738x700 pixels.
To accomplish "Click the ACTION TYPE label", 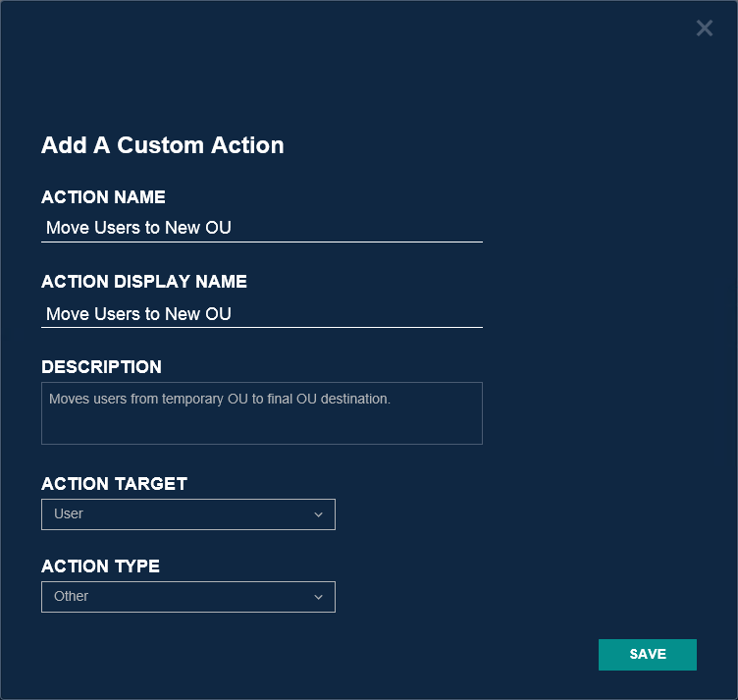I will (100, 566).
